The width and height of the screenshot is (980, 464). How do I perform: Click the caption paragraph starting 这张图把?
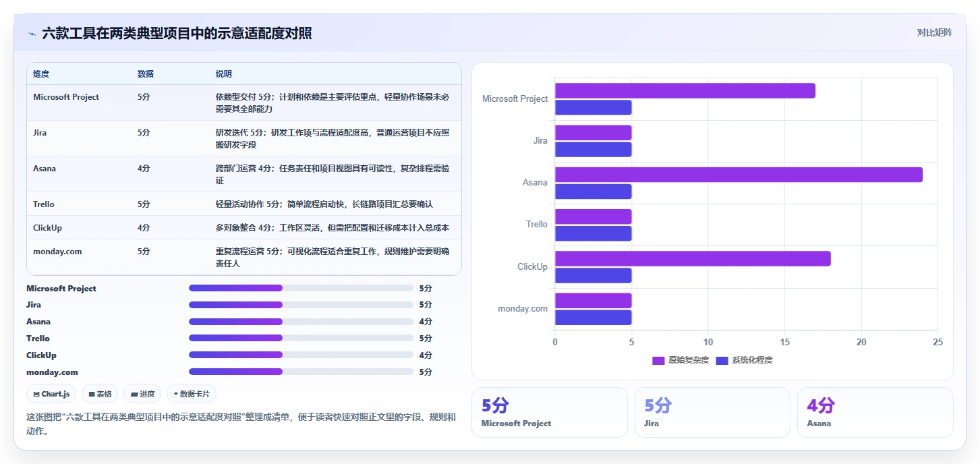pyautogui.click(x=241, y=424)
